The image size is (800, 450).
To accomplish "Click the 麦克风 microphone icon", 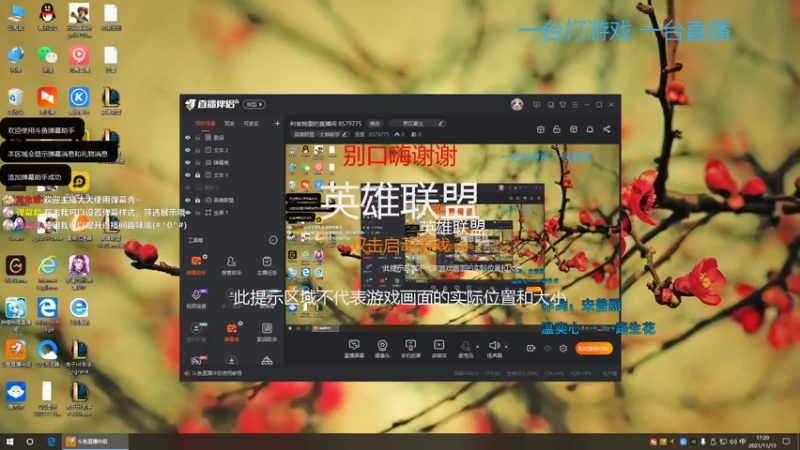I will pos(465,347).
